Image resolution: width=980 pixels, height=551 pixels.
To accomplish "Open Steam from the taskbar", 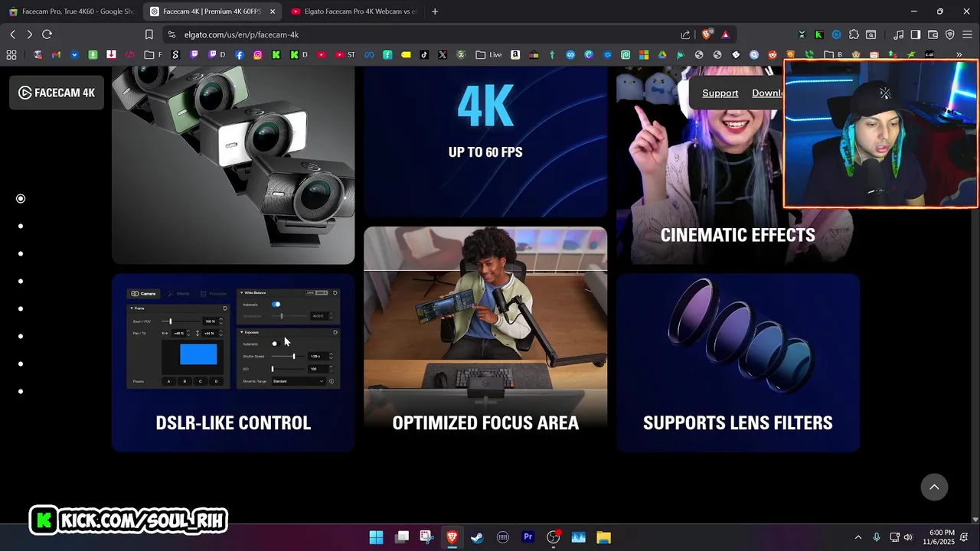I will [x=477, y=537].
